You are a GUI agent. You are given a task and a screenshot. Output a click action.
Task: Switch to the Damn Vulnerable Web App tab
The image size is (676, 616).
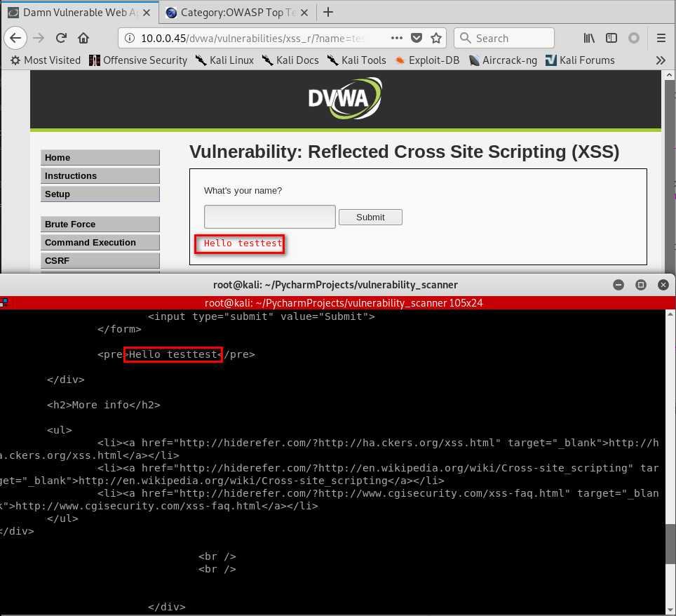click(x=80, y=13)
